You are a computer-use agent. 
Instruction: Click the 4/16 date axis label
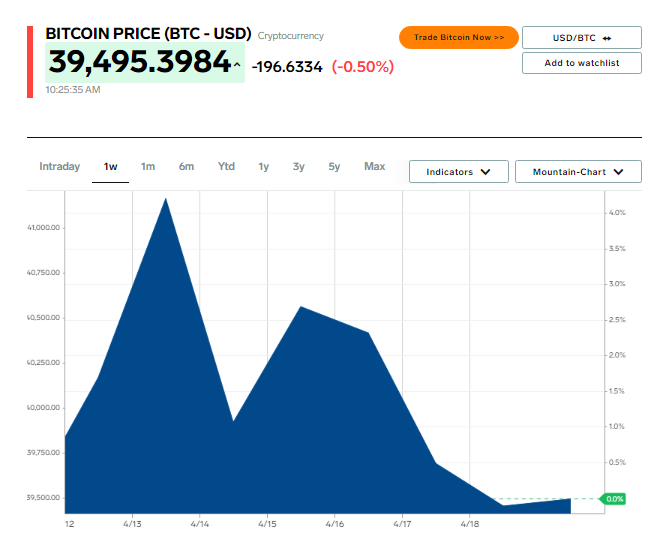pos(335,524)
